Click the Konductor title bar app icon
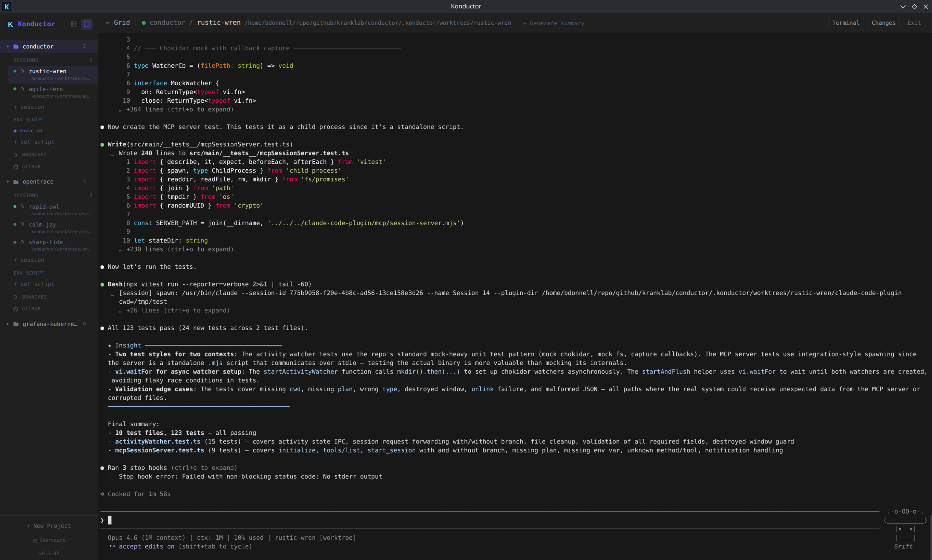 (x=7, y=7)
